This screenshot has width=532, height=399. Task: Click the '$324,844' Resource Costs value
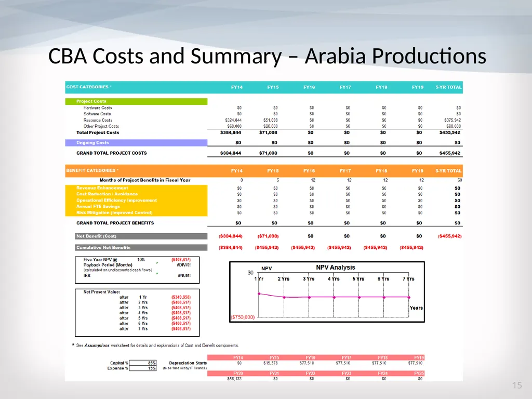point(233,120)
